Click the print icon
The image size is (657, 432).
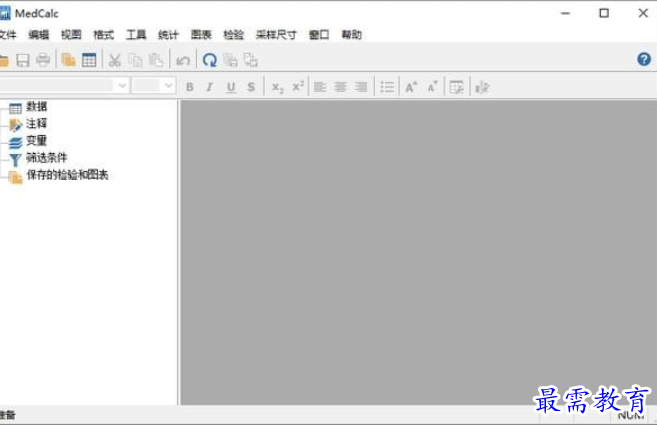pyautogui.click(x=43, y=61)
